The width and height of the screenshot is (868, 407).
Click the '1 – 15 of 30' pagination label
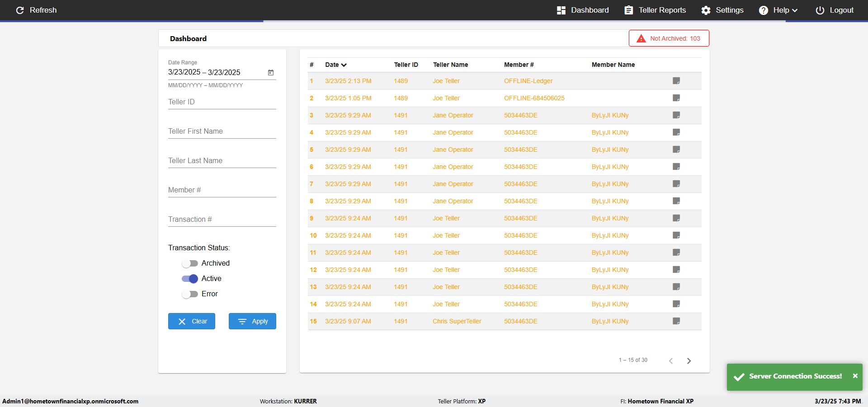pos(633,360)
